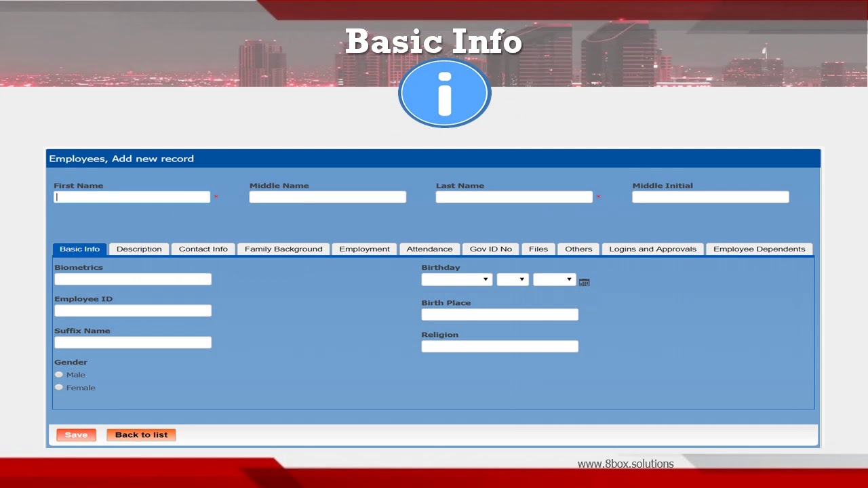This screenshot has height=488, width=868.
Task: Click into the Religion field
Action: [500, 346]
